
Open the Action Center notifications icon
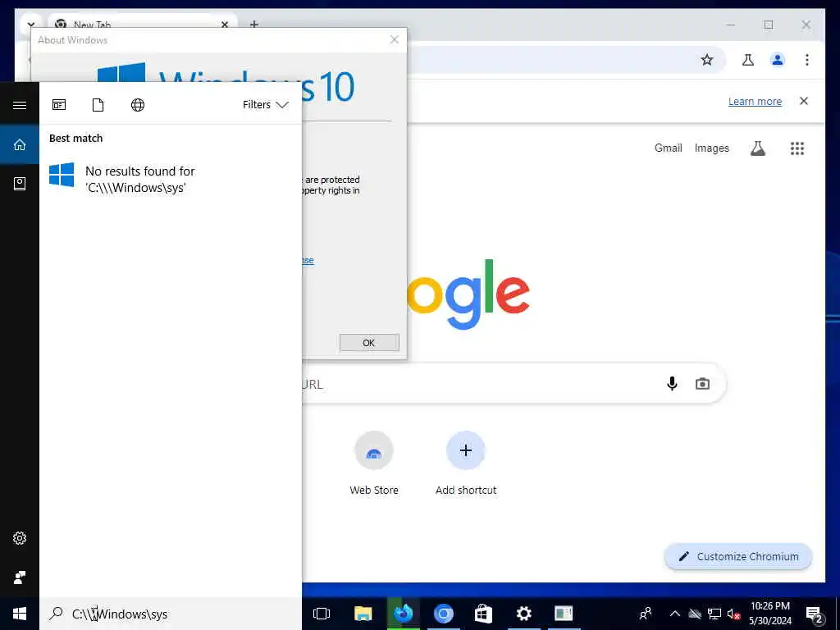(x=815, y=614)
